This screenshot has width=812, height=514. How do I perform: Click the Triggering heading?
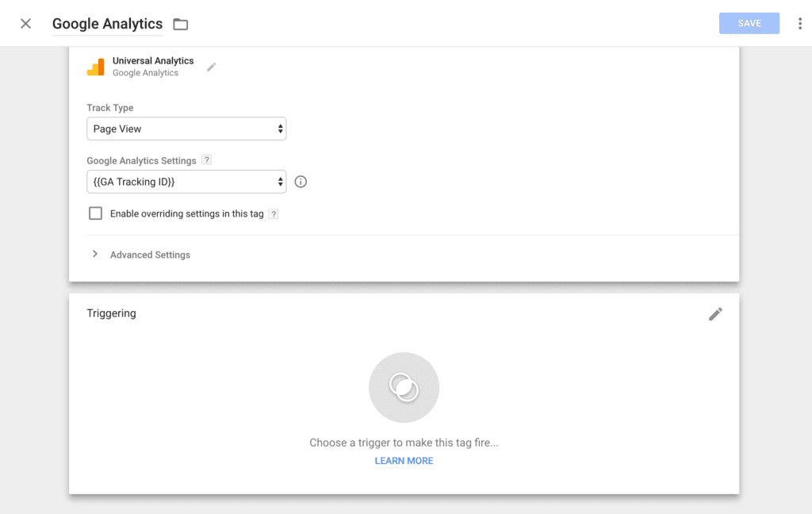111,313
